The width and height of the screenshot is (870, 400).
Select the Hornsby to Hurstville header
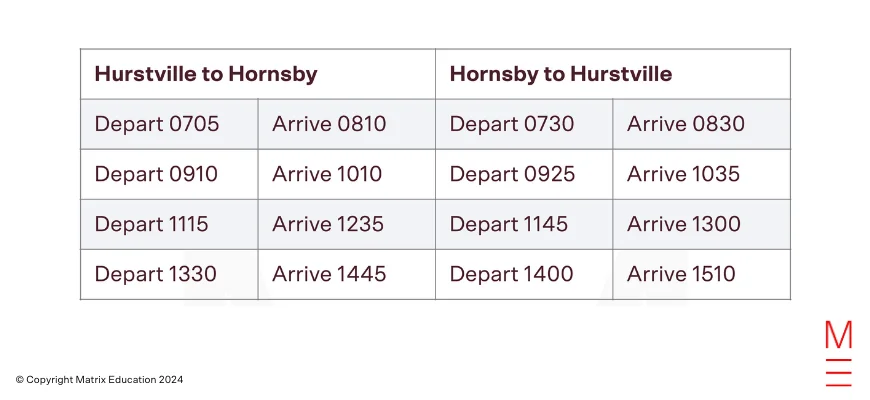pyautogui.click(x=613, y=74)
